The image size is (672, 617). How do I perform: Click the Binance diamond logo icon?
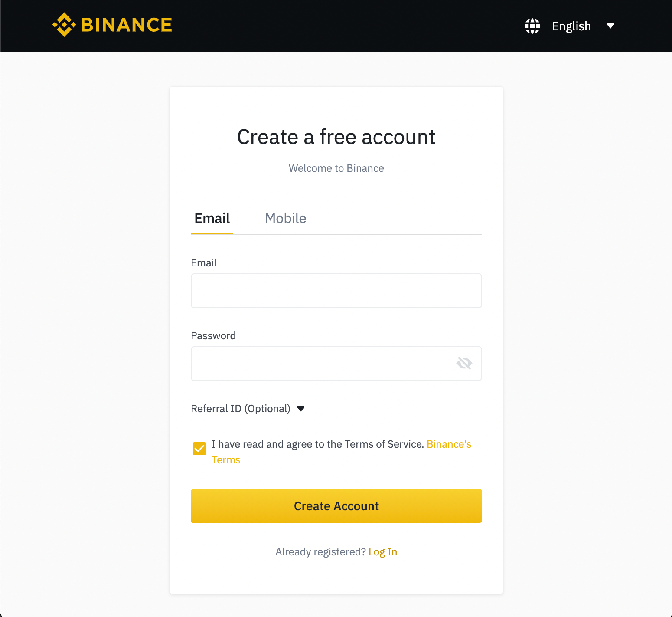tap(64, 25)
